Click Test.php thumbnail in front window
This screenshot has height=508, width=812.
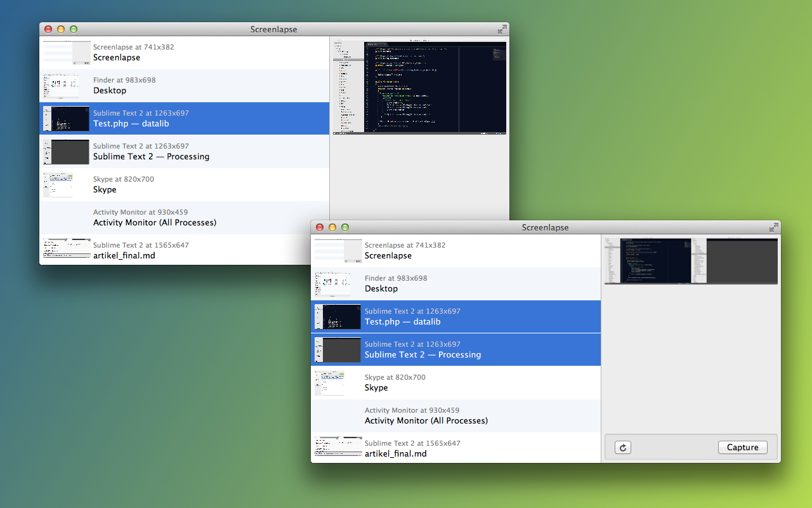point(337,317)
